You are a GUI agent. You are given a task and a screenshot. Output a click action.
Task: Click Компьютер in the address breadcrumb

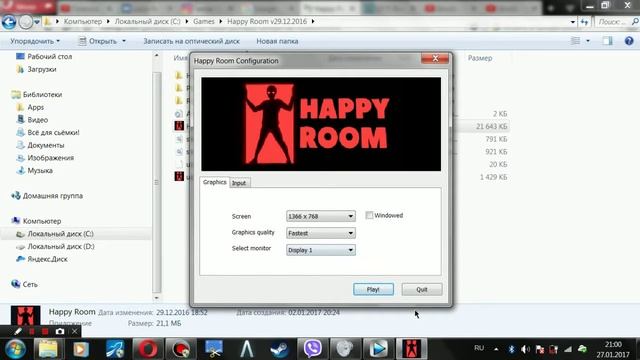pos(82,22)
